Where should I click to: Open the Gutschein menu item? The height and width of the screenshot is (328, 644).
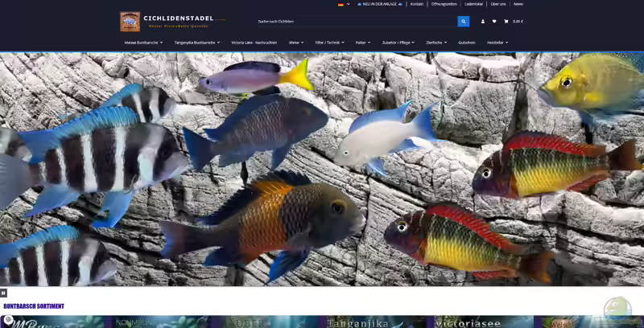[467, 43]
